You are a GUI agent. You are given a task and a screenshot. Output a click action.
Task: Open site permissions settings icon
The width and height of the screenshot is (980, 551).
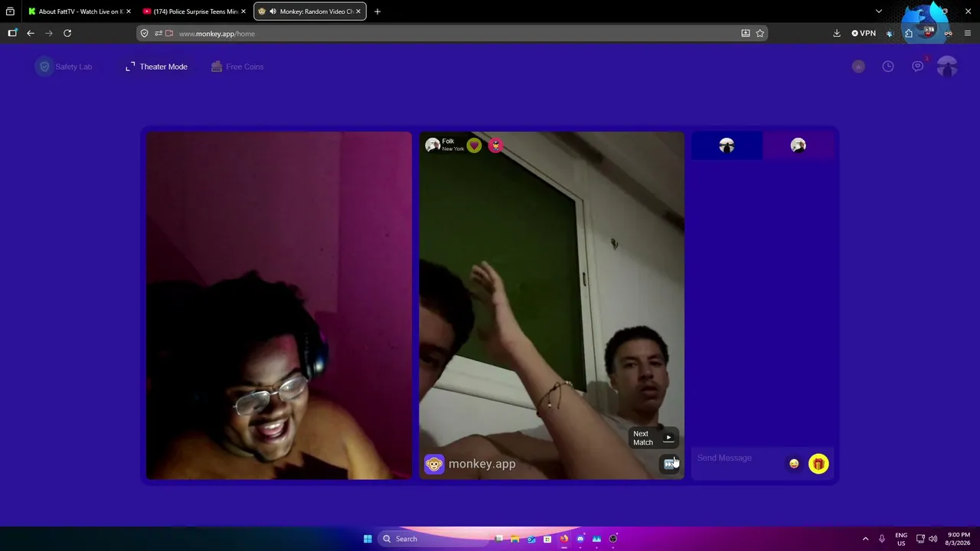click(158, 34)
